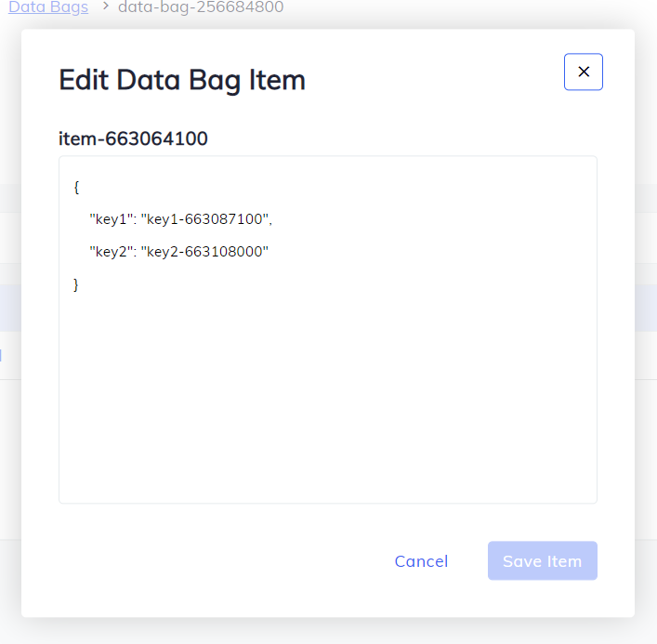Click the Edit Data Bag Item heading
The width and height of the screenshot is (657, 644).
[182, 80]
